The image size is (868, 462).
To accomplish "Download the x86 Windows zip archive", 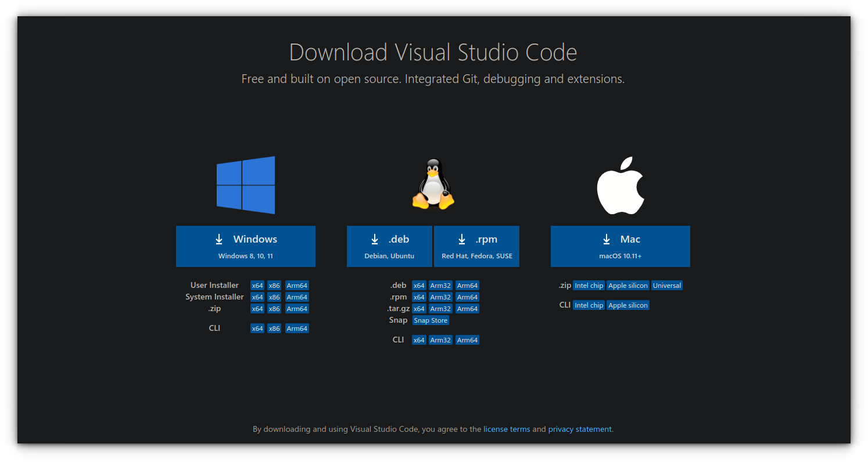I will point(274,308).
